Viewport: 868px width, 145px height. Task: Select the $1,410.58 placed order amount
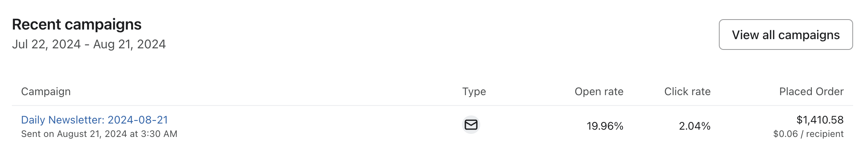[820, 120]
